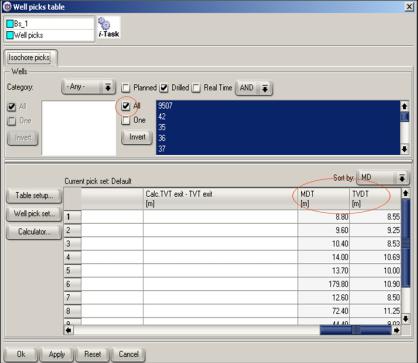418x363 pixels.
Task: Open the Calculator
Action: point(34,231)
